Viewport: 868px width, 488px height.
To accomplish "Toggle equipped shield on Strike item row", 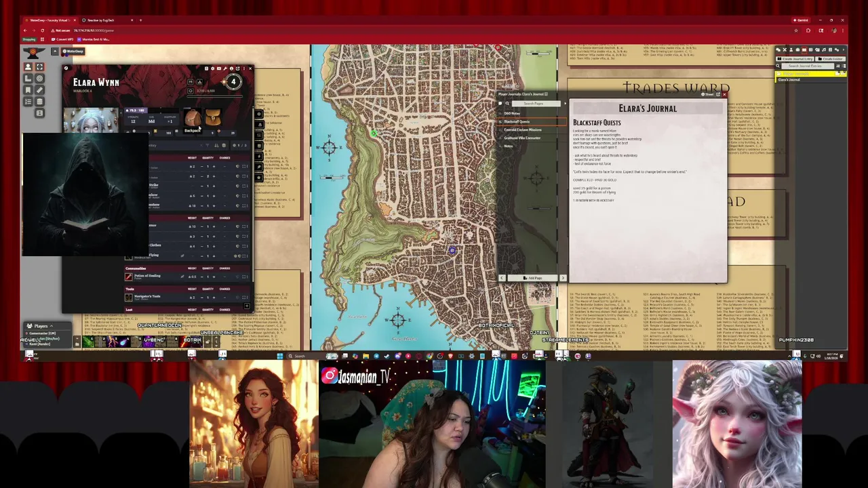I will (x=237, y=186).
